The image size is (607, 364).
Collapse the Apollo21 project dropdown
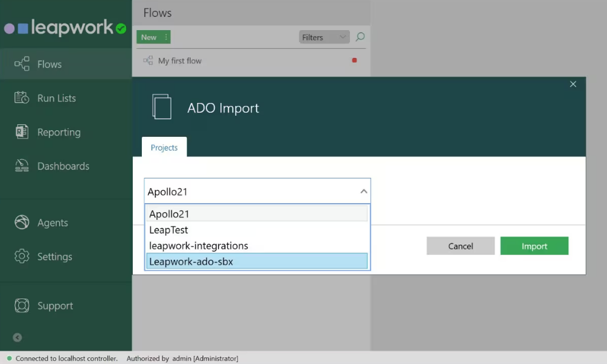point(363,190)
